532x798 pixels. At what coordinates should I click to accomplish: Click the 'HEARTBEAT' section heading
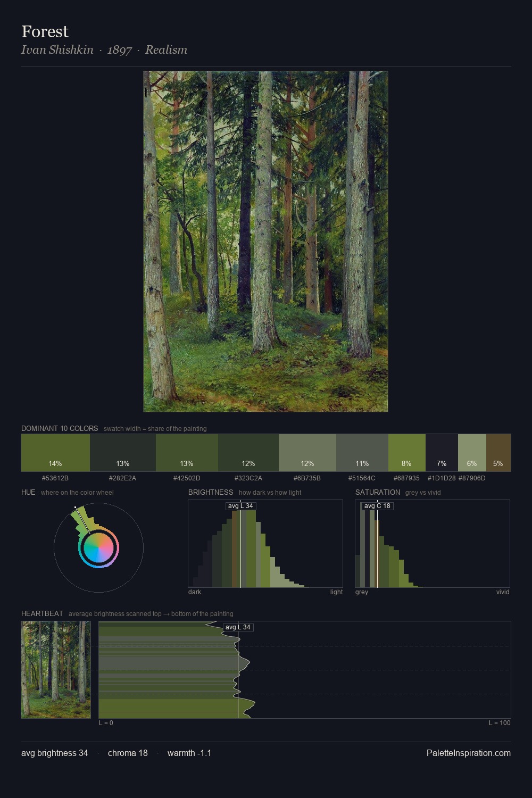pyautogui.click(x=42, y=613)
